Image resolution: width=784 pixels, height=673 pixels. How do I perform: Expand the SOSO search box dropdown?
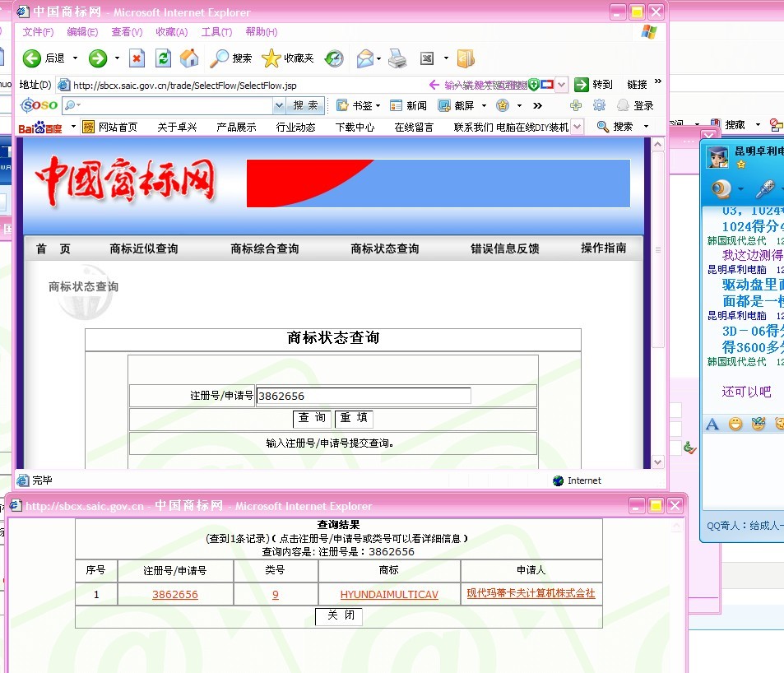pos(279,105)
